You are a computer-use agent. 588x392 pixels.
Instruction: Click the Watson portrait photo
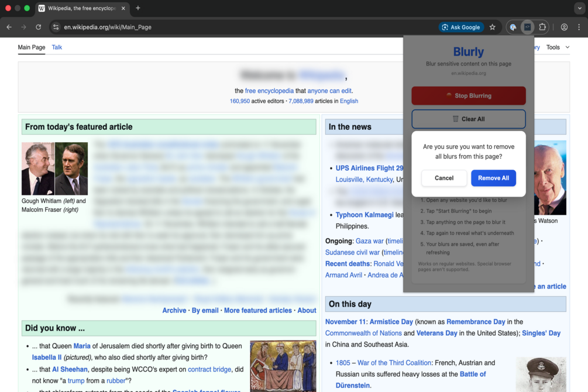(x=550, y=178)
